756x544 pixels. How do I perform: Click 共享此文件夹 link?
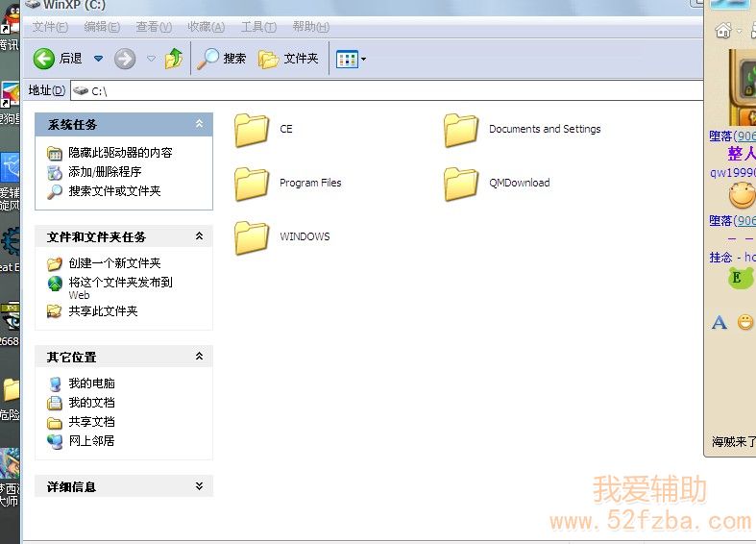pos(103,311)
